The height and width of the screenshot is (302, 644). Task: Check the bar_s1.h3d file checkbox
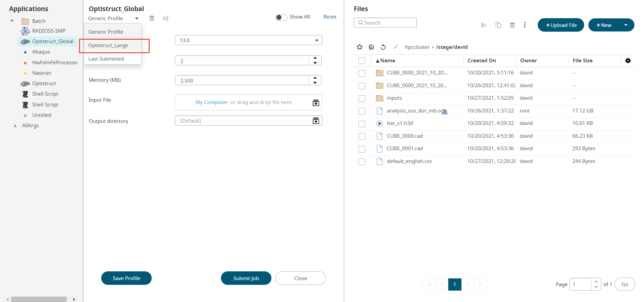[x=362, y=124]
